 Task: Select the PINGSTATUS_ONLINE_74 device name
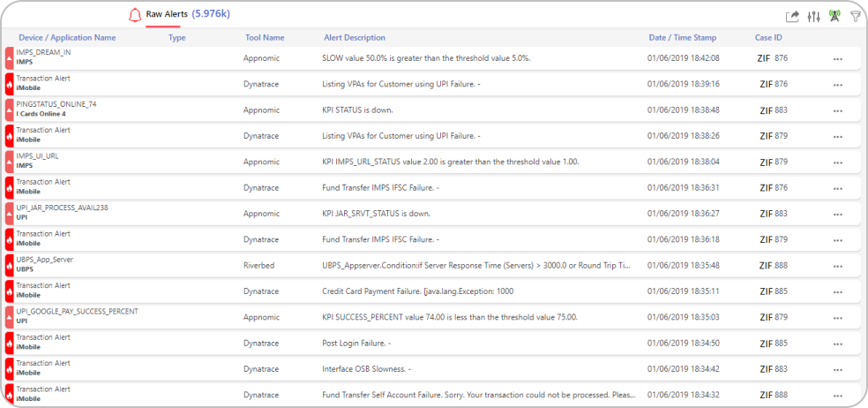[x=56, y=103]
